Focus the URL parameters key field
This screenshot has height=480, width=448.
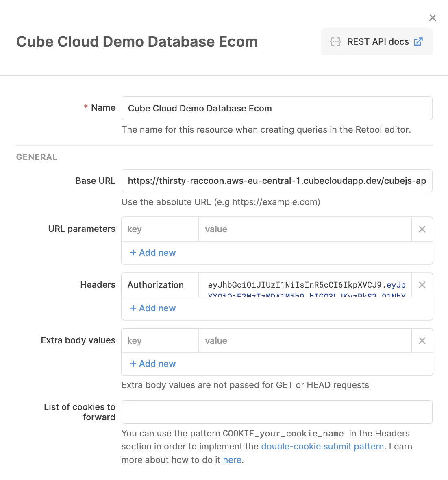[160, 229]
